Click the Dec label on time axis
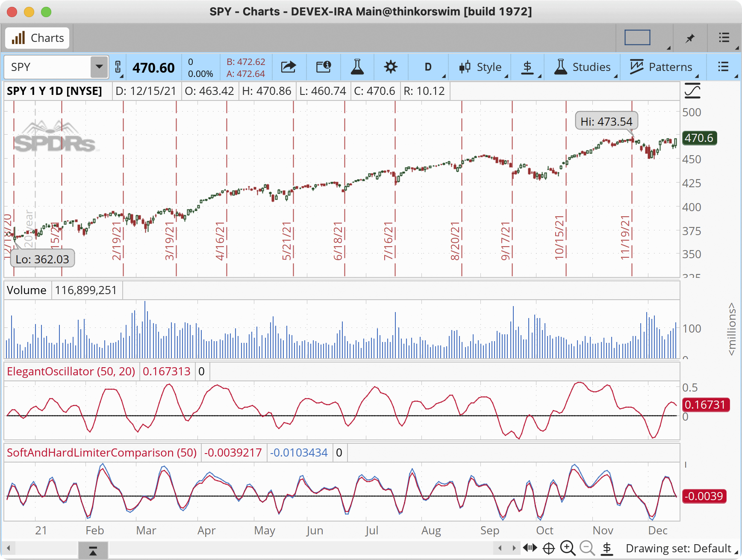742x560 pixels. coord(657,531)
